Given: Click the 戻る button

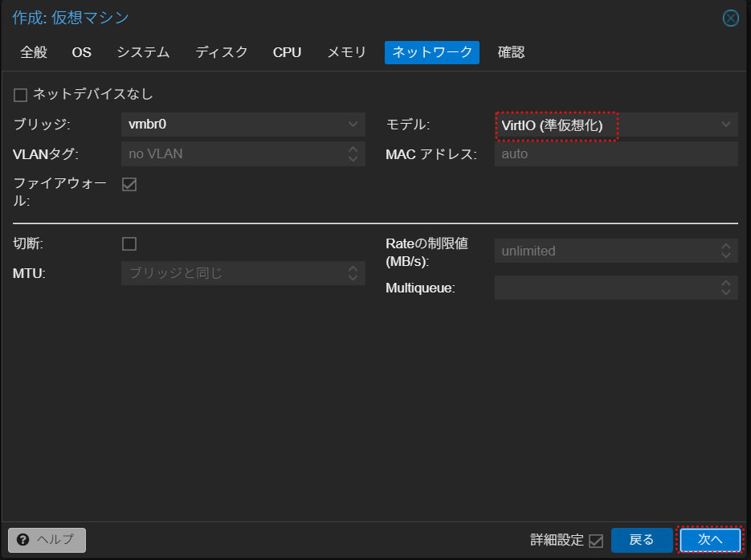Looking at the screenshot, I should pyautogui.click(x=641, y=540).
